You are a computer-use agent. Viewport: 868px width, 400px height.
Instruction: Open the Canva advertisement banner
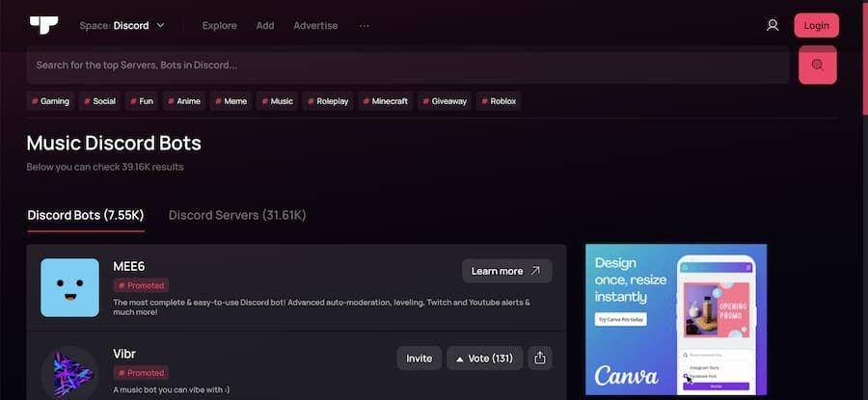pyautogui.click(x=676, y=320)
